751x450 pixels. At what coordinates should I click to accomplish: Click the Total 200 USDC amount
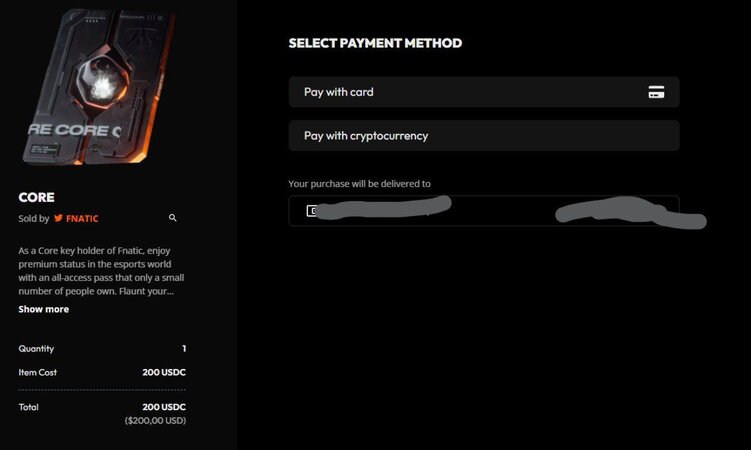[x=164, y=407]
